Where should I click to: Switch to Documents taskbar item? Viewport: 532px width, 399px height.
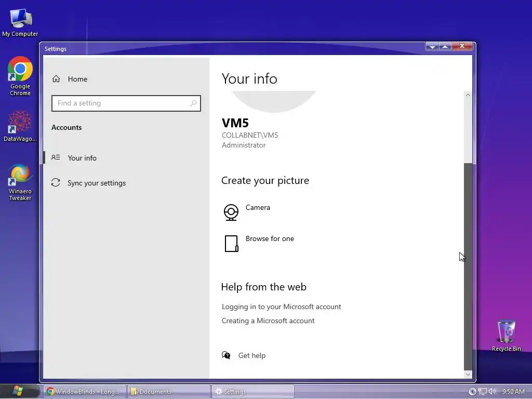click(168, 392)
